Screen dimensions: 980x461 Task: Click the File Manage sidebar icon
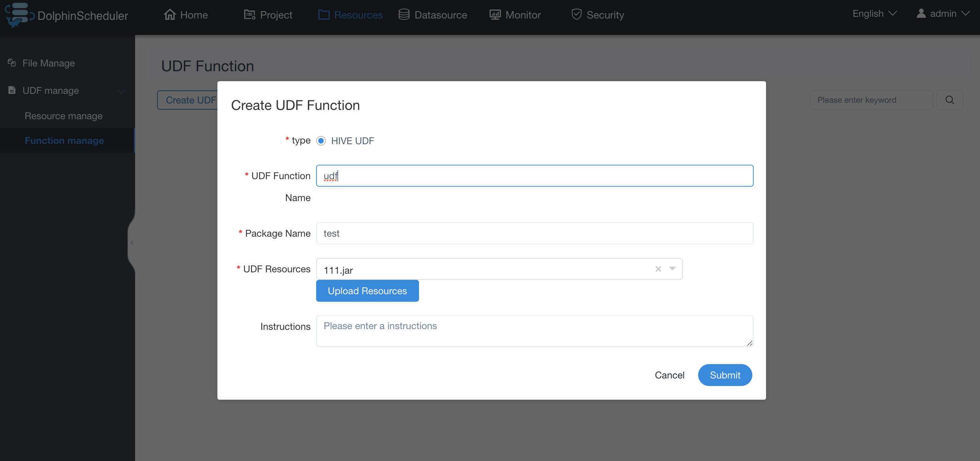12,63
